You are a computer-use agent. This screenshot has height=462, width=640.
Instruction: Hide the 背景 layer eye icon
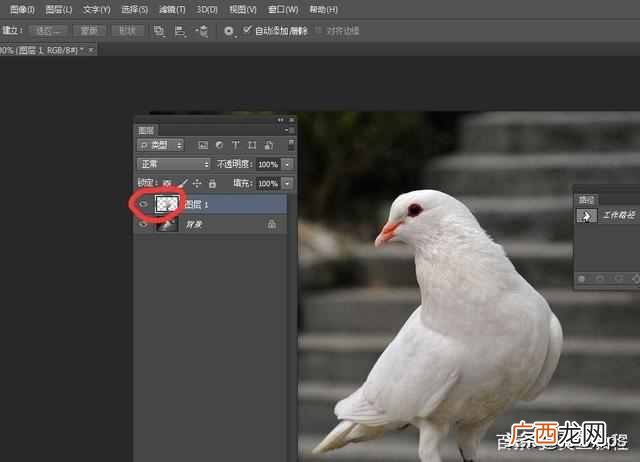pyautogui.click(x=143, y=224)
